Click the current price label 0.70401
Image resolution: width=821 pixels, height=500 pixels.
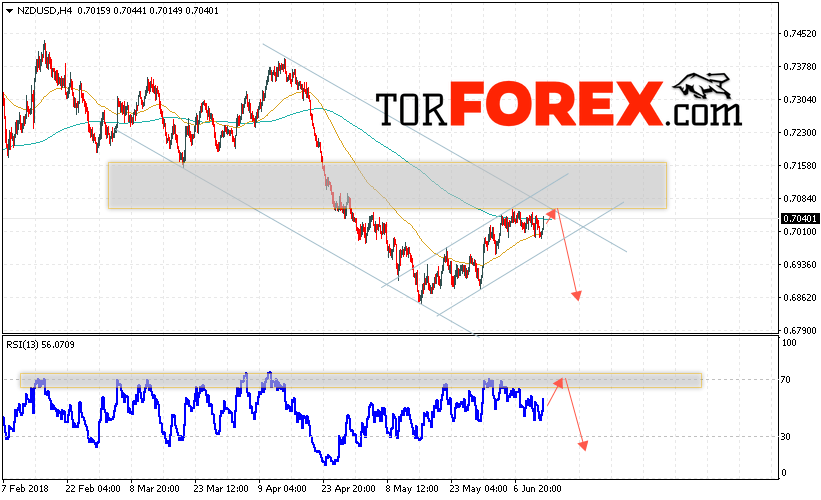coord(800,218)
